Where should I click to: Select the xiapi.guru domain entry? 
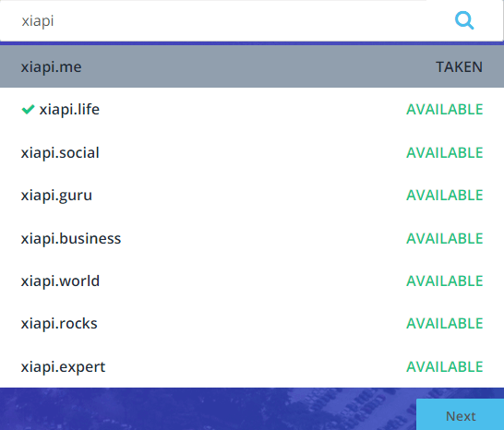click(x=252, y=195)
